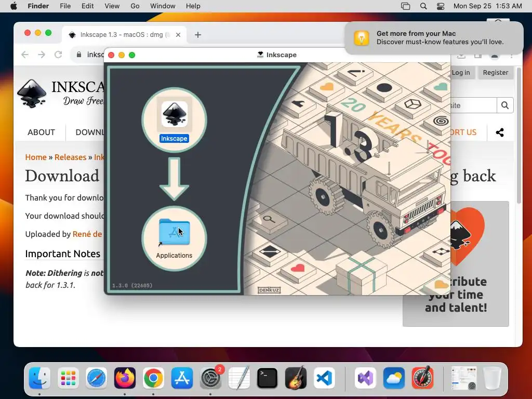
Task: Switch to Google Chrome in dock
Action: (x=153, y=378)
